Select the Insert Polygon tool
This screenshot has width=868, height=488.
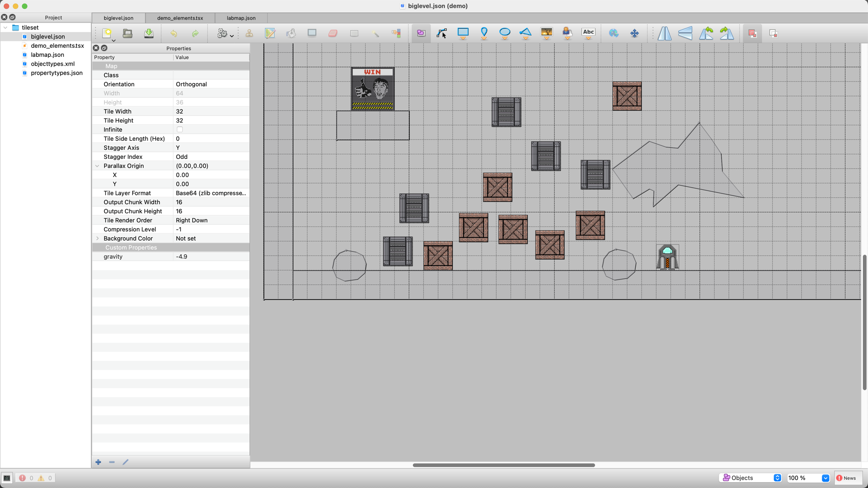click(x=525, y=32)
